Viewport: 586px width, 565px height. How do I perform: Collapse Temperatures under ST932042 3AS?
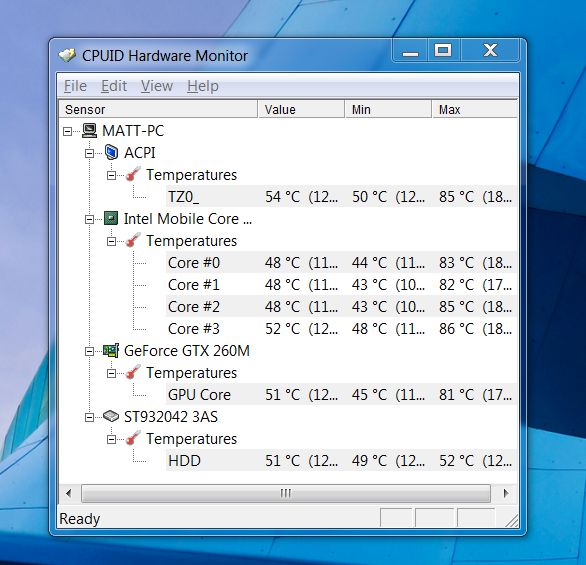(111, 439)
